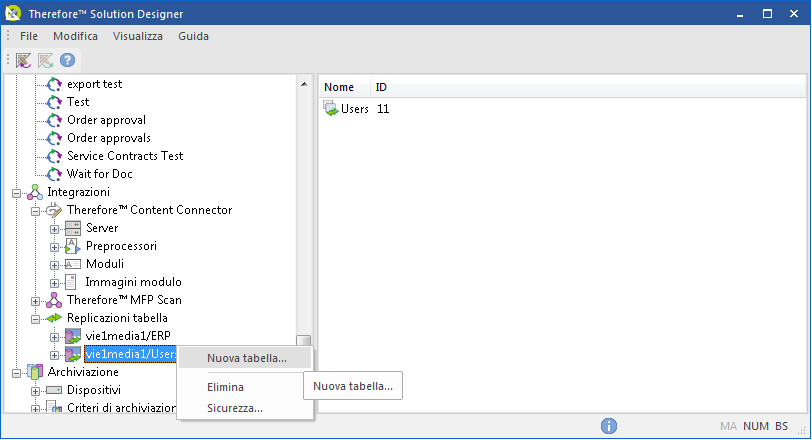The image size is (812, 440).
Task: Click the Dispositivi device icon
Action: [54, 390]
